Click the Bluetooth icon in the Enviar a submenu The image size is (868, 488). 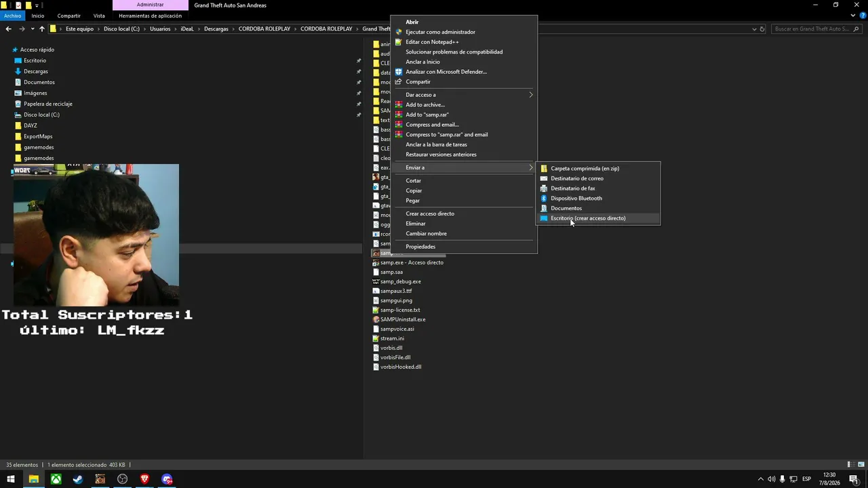click(544, 199)
